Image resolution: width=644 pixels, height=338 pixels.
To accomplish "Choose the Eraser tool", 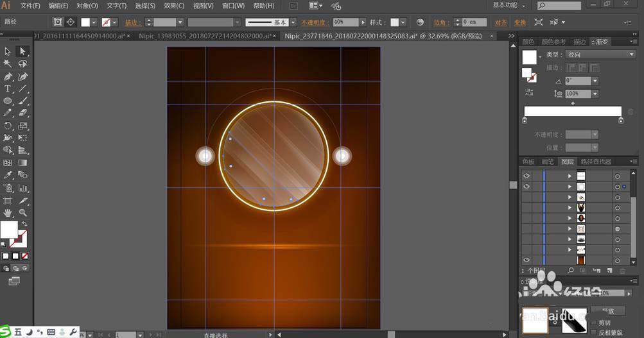I will coord(22,114).
